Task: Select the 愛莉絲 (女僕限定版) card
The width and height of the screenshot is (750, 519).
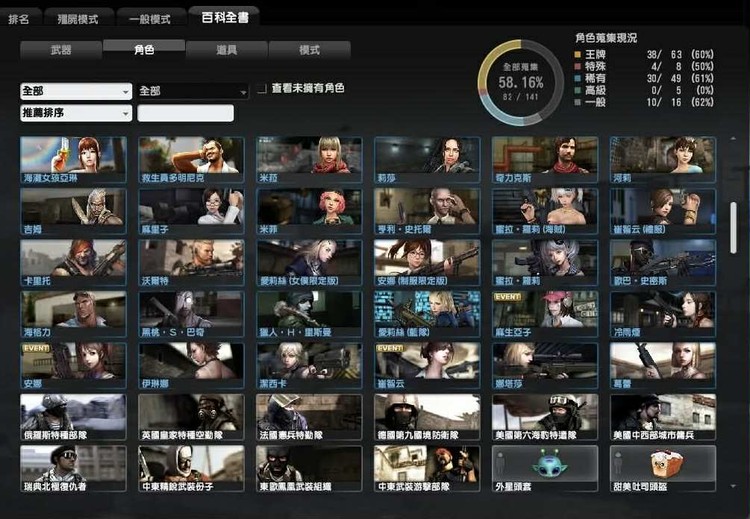Action: point(309,263)
